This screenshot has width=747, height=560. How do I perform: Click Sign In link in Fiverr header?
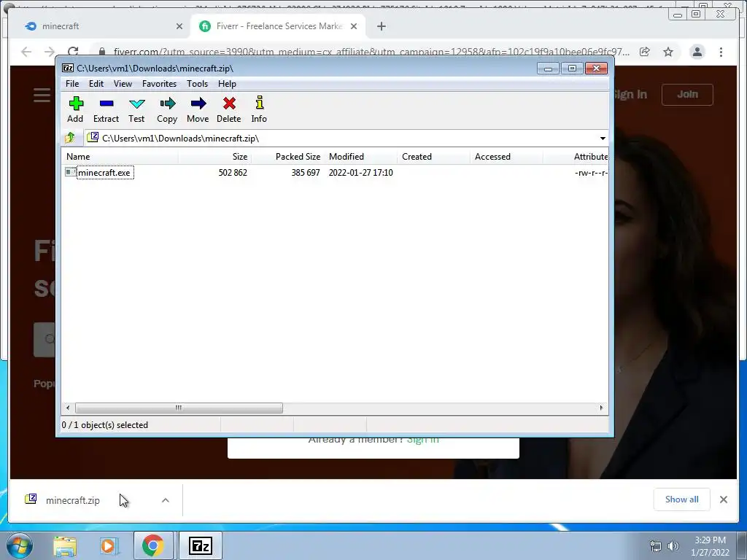coord(631,94)
